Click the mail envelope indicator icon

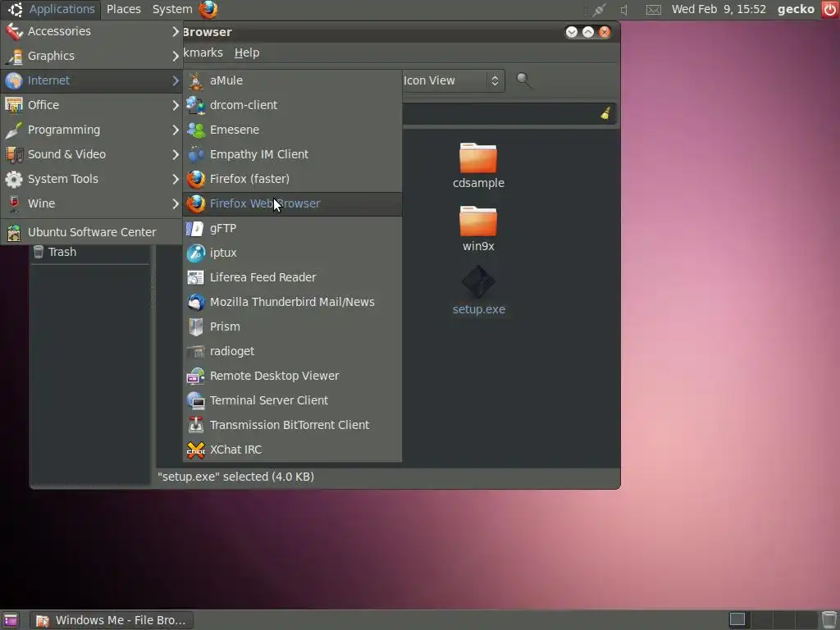pos(654,10)
